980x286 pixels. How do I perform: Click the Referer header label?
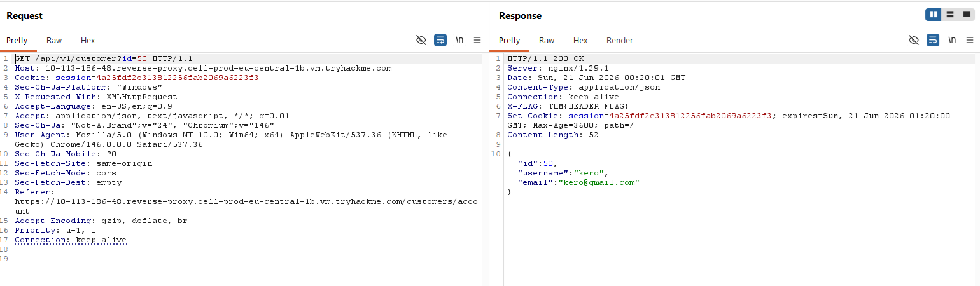click(x=35, y=192)
